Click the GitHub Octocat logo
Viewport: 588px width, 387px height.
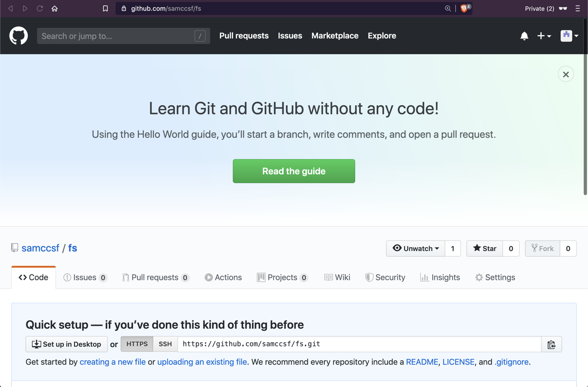[x=18, y=36]
